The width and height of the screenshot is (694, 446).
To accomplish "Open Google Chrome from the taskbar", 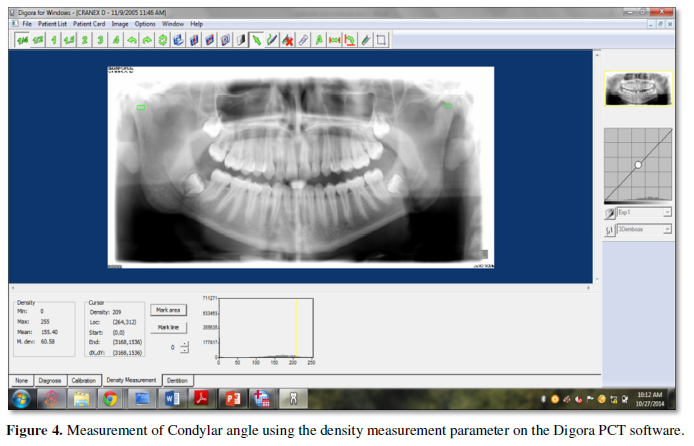I will pyautogui.click(x=109, y=400).
